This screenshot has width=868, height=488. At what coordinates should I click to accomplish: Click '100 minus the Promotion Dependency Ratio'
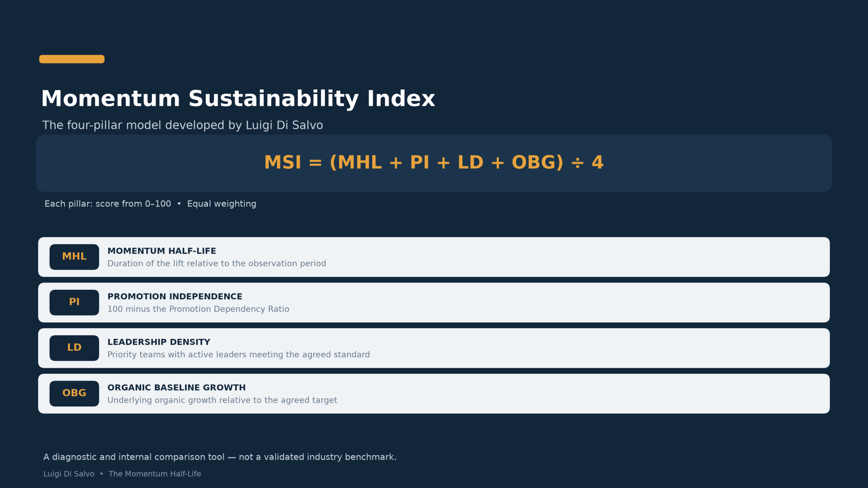click(198, 309)
